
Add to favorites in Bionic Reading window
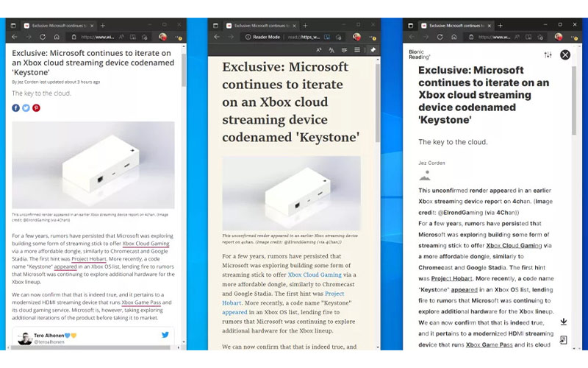tap(540, 37)
